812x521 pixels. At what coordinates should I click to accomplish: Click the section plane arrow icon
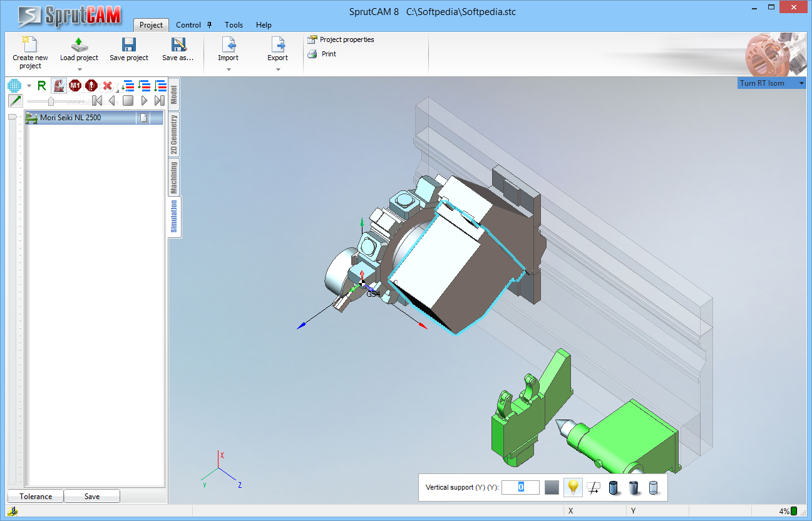(594, 487)
